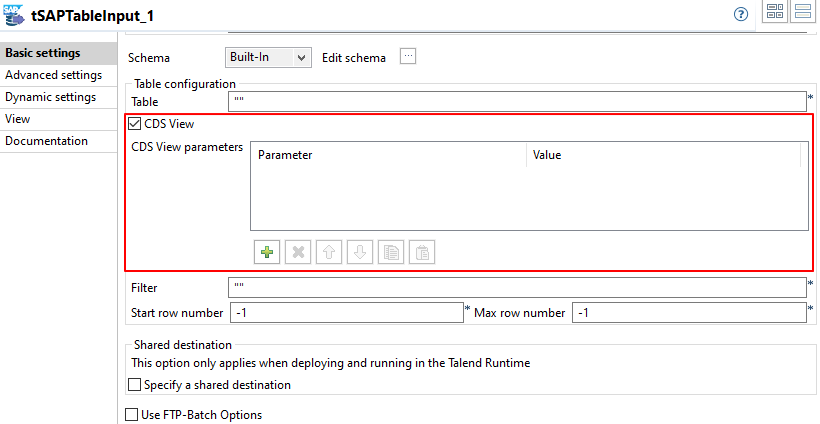Image resolution: width=820 pixels, height=424 pixels.
Task: Click the paste rows icon
Action: pos(422,253)
